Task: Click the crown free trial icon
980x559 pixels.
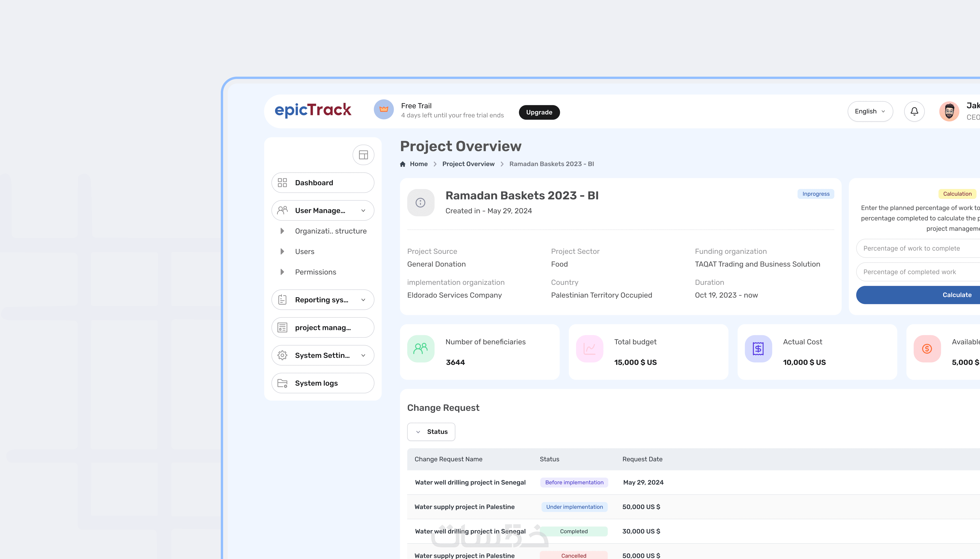Action: pyautogui.click(x=384, y=109)
